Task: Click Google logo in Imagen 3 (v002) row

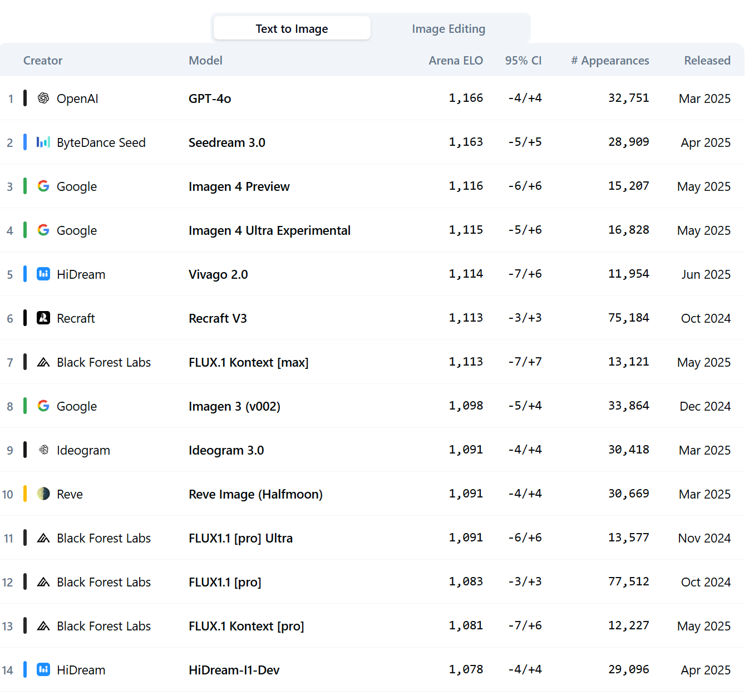Action: 43,406
